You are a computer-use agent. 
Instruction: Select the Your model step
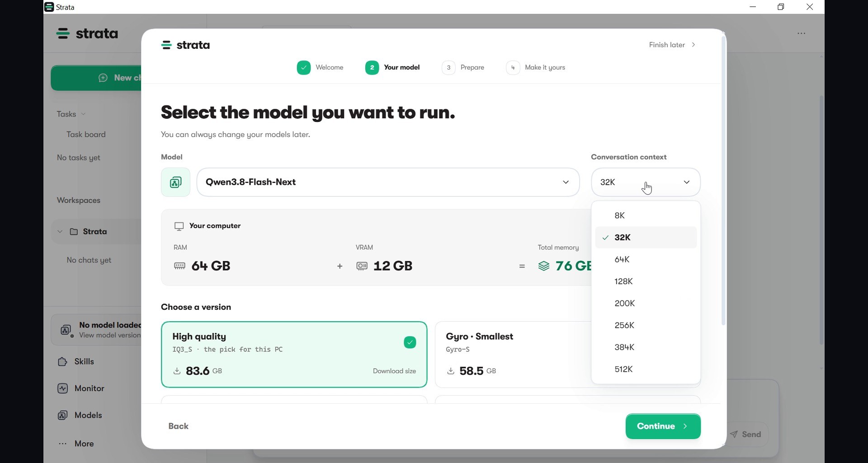click(x=392, y=68)
